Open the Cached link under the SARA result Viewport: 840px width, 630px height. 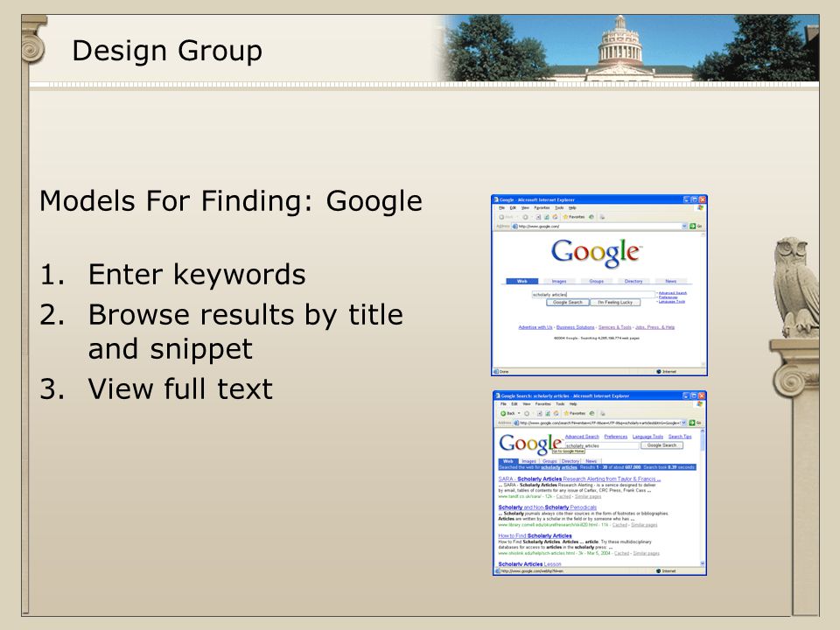[563, 497]
